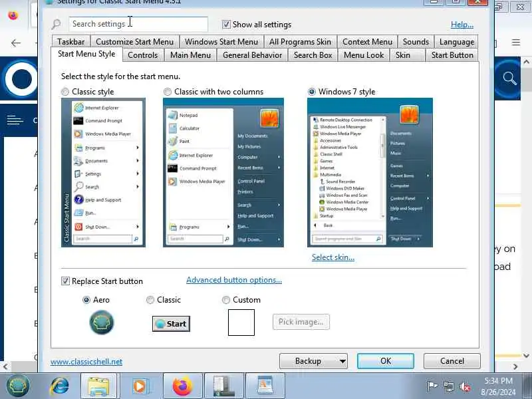Click the website's circular logo
This screenshot has width=532, height=399.
click(x=21, y=78)
